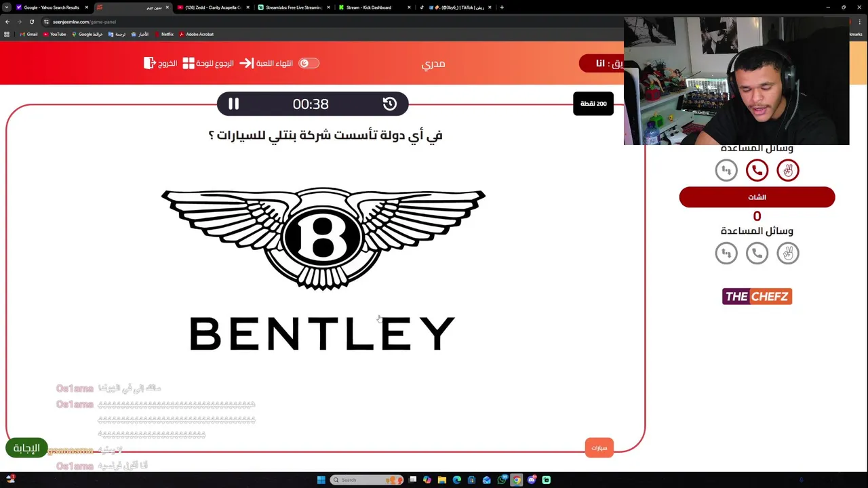
Task: Open the apps grid in bookmarks bar
Action: coord(7,34)
